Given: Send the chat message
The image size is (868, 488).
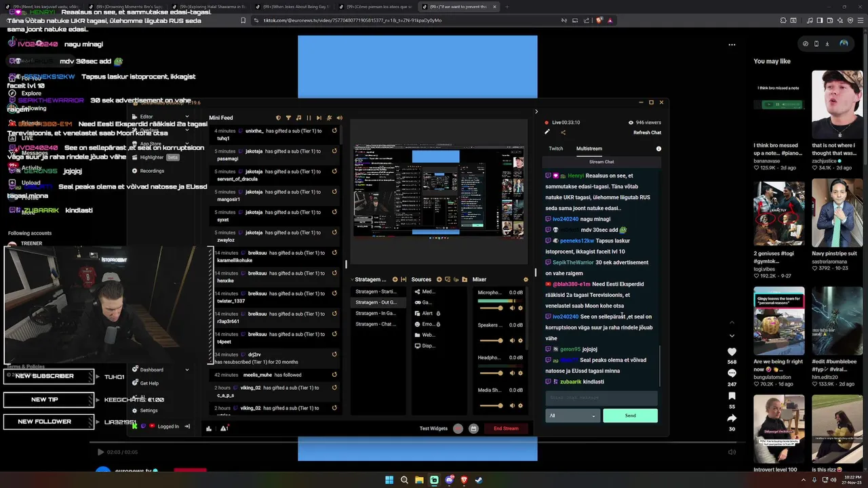Looking at the screenshot, I should [630, 415].
